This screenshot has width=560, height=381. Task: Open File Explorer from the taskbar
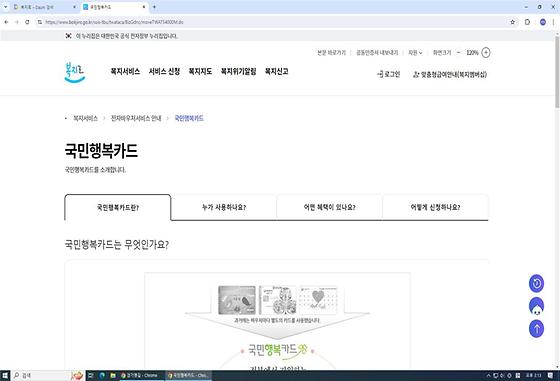113,375
